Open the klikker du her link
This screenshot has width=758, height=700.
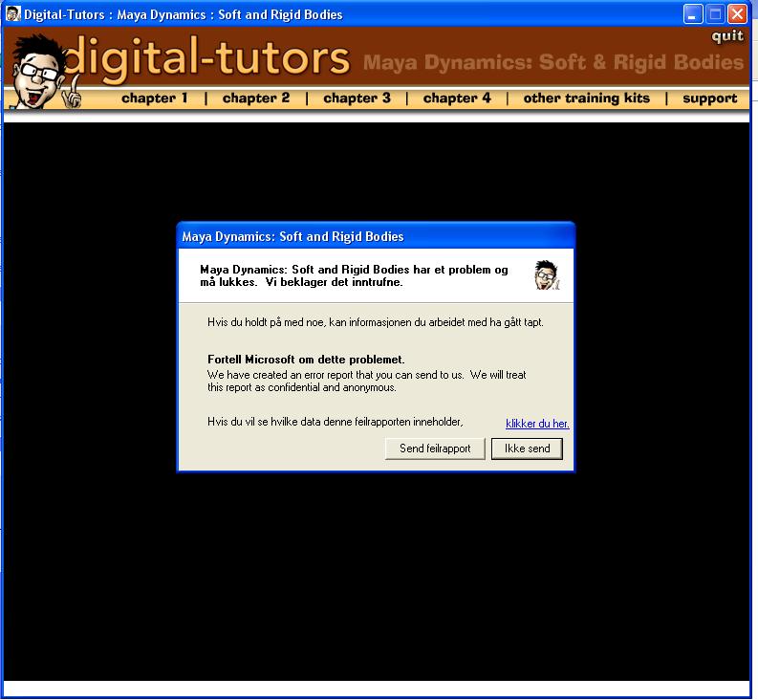click(537, 424)
